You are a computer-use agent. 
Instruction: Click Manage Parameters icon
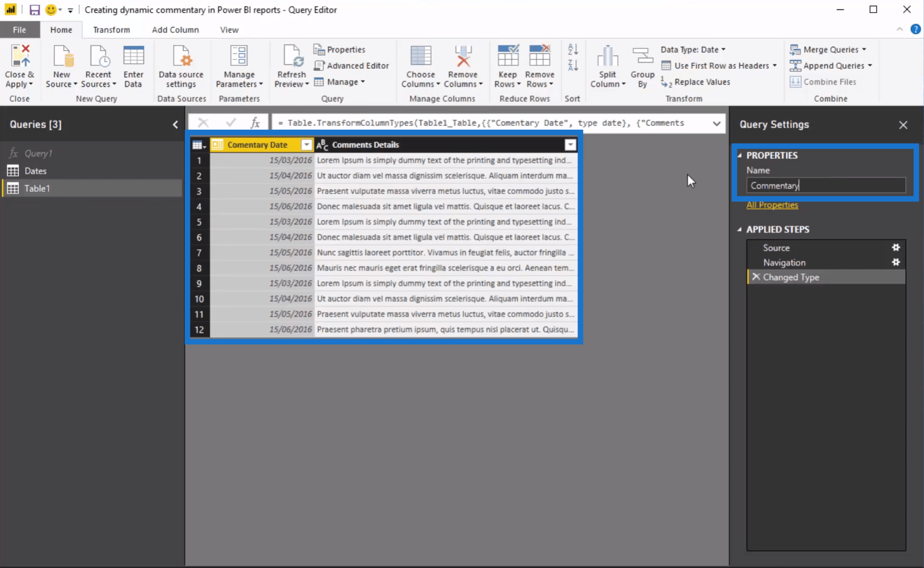[239, 56]
